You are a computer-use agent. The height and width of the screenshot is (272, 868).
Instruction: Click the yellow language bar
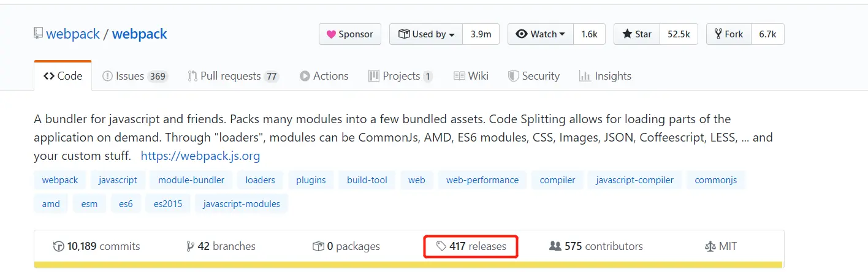click(x=408, y=265)
